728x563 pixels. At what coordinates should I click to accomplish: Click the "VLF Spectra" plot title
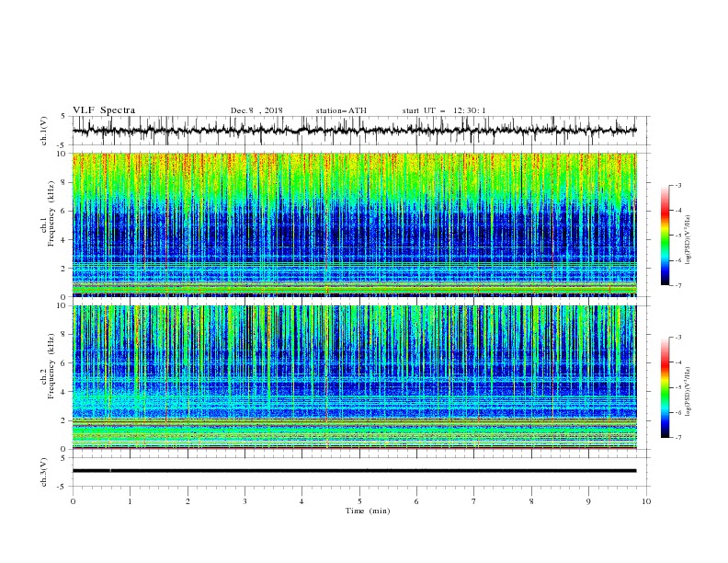click(x=104, y=110)
